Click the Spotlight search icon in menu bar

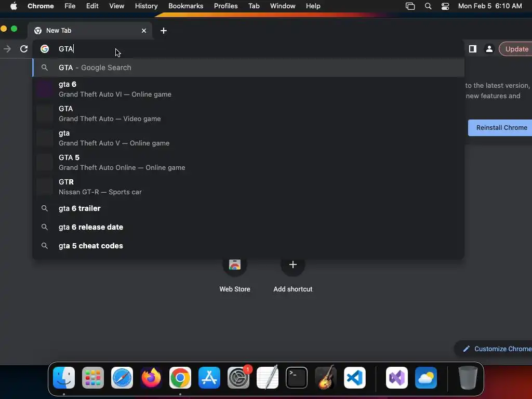(x=428, y=6)
